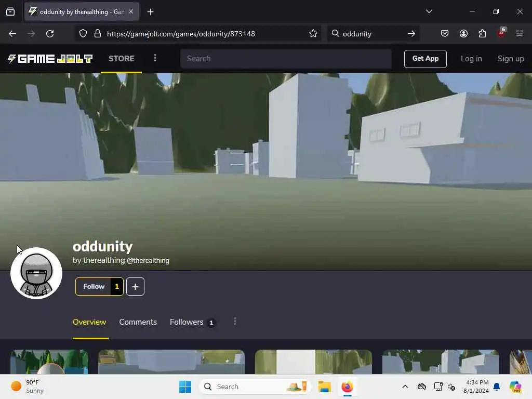532x399 pixels.
Task: Click the Sign up link
Action: pos(511,59)
